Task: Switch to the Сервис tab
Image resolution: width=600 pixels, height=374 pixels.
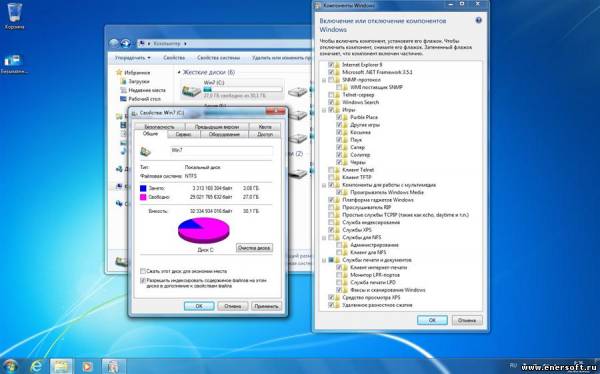Action: coord(184,134)
